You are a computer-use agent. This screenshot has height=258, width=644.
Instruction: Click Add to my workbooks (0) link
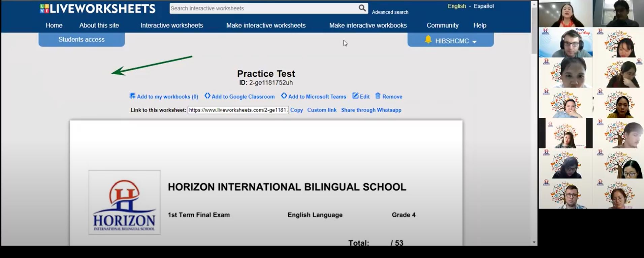(x=167, y=97)
